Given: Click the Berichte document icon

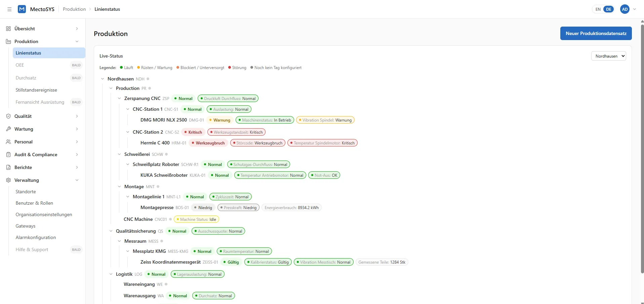Looking at the screenshot, I should click(8, 167).
